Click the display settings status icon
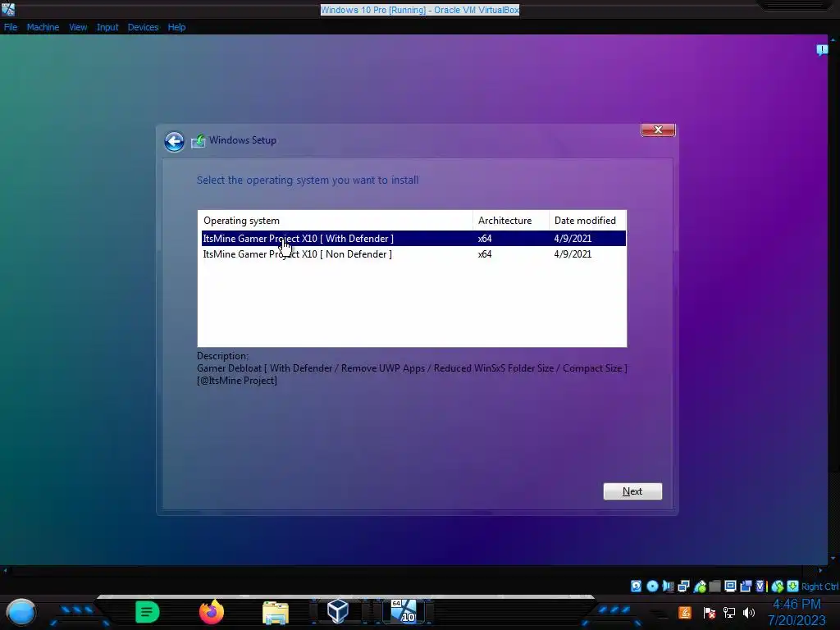The image size is (840, 630). tap(730, 586)
